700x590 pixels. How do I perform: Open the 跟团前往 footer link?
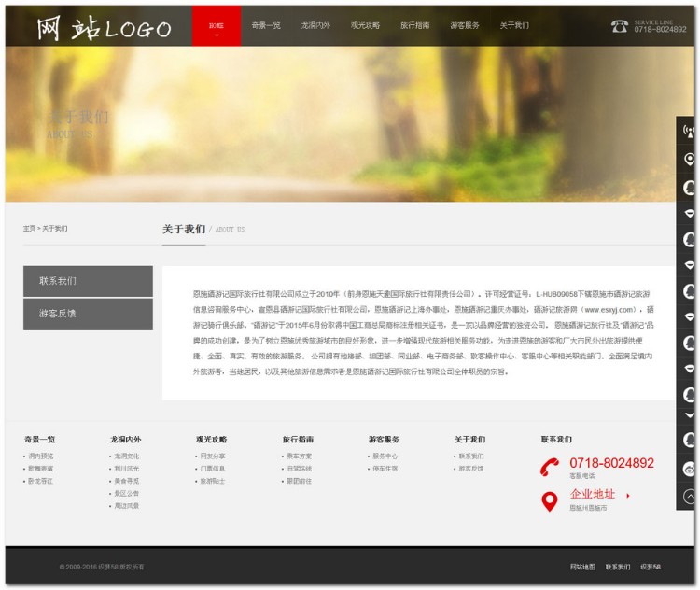[x=299, y=481]
